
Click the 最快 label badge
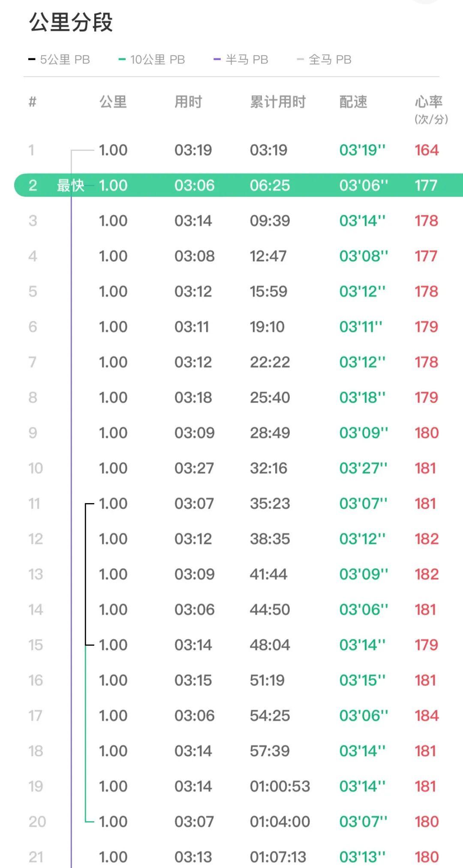[70, 185]
